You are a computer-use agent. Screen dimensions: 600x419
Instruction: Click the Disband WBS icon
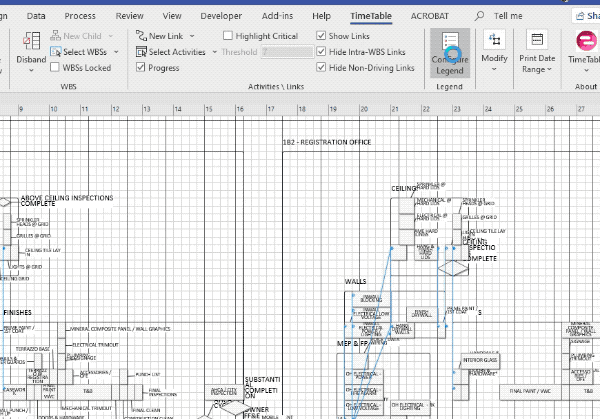31,41
